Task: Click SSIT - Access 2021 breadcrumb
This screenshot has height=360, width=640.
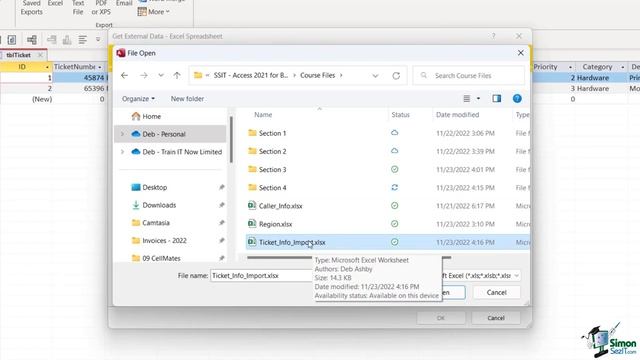Action: click(251, 76)
